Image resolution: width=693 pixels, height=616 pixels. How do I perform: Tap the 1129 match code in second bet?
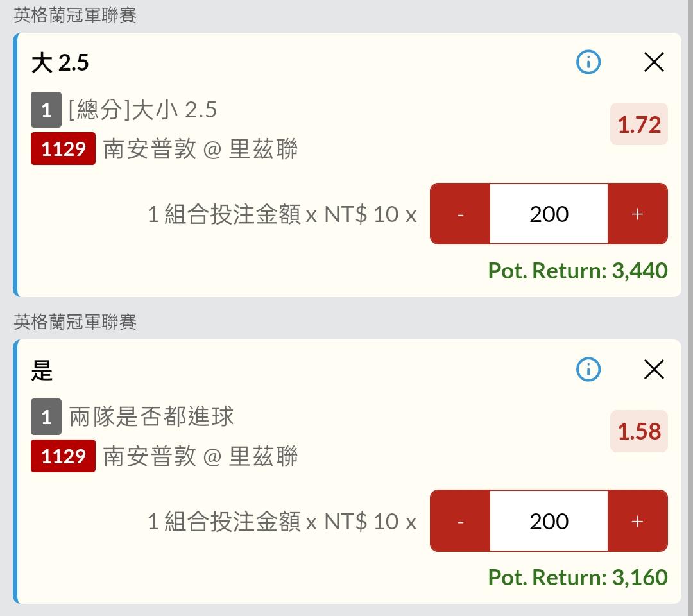[63, 456]
